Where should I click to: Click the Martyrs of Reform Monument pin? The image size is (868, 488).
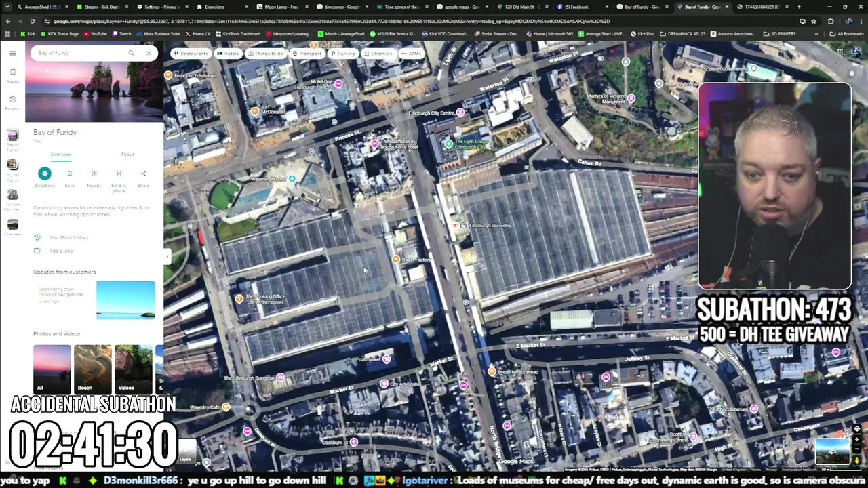click(x=631, y=99)
